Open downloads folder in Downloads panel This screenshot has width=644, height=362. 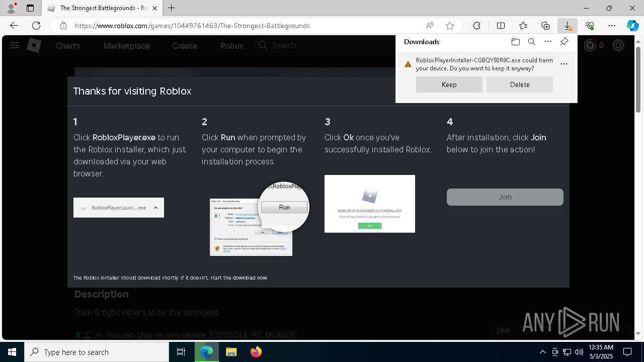pos(515,42)
